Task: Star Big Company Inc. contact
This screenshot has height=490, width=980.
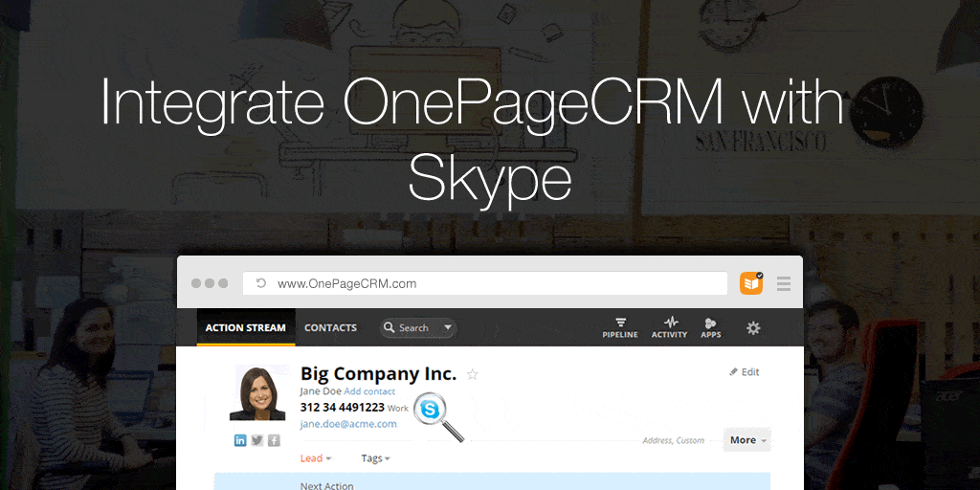Action: (473, 374)
